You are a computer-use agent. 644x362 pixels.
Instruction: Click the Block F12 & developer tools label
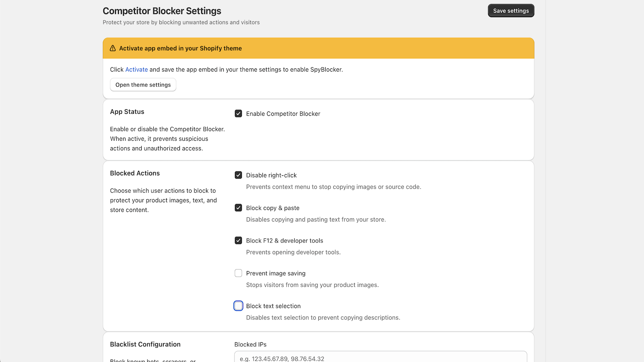point(285,241)
